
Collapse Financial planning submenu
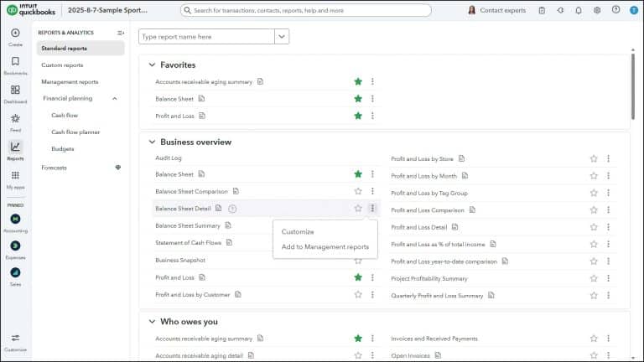[115, 99]
